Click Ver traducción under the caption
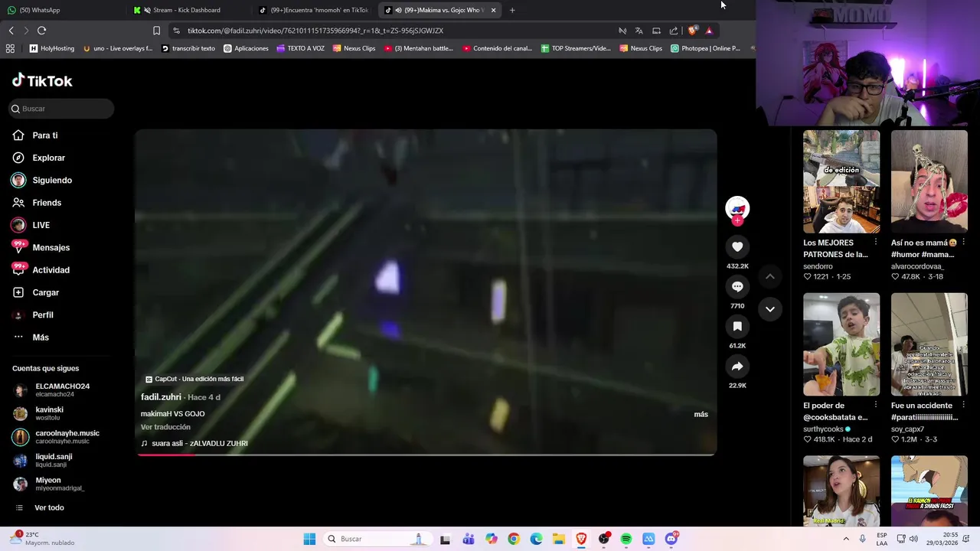The width and height of the screenshot is (980, 551). (x=165, y=427)
